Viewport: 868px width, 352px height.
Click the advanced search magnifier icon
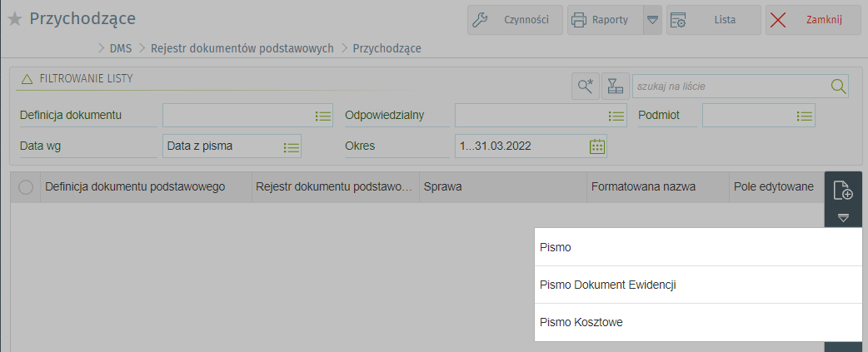[x=585, y=86]
